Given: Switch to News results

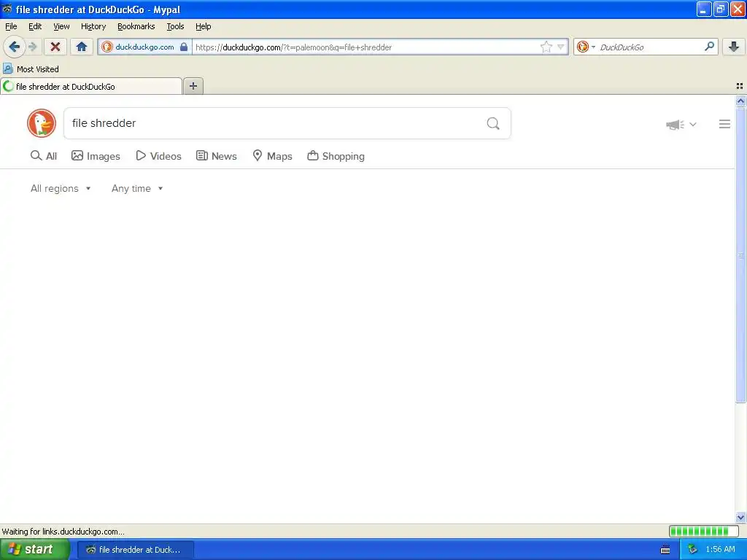Looking at the screenshot, I should 216,156.
